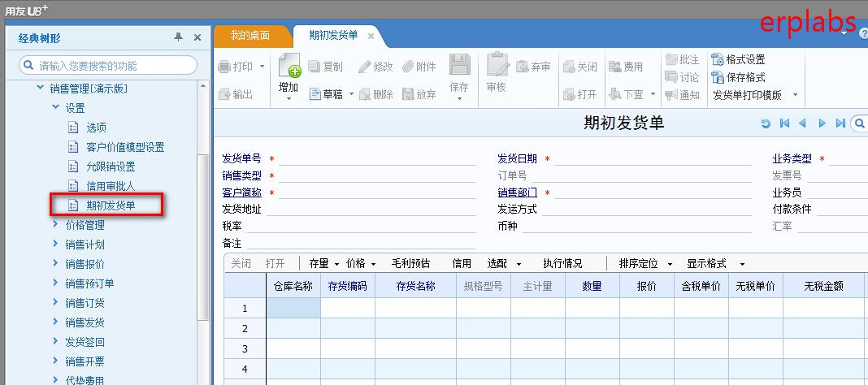Click the refresh icon beside the form title

click(766, 123)
